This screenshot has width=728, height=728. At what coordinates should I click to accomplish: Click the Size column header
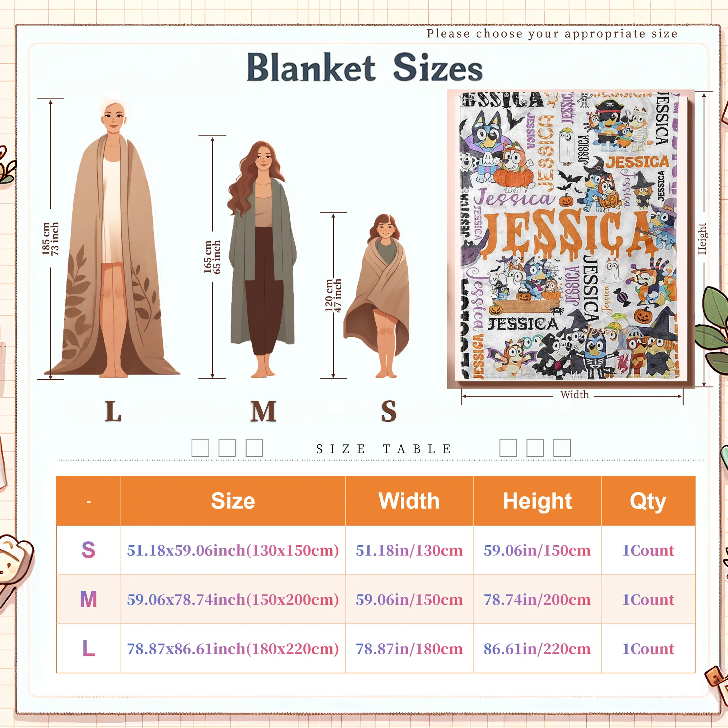pyautogui.click(x=233, y=501)
